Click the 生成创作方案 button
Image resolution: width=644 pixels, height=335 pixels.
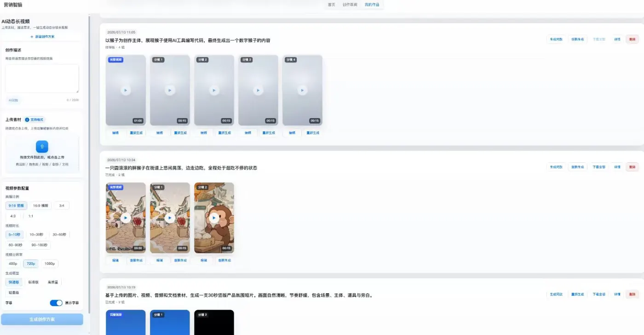(42, 319)
